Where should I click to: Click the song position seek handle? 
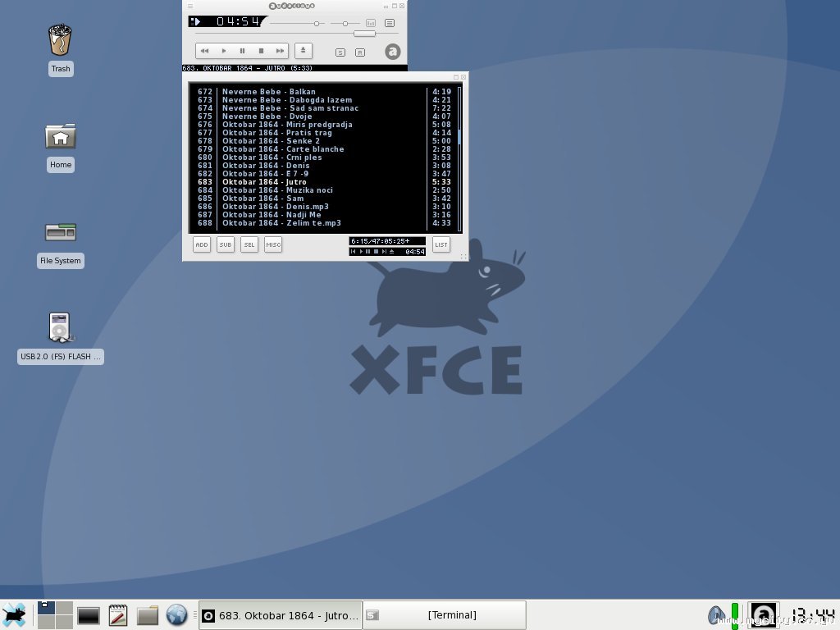[365, 34]
